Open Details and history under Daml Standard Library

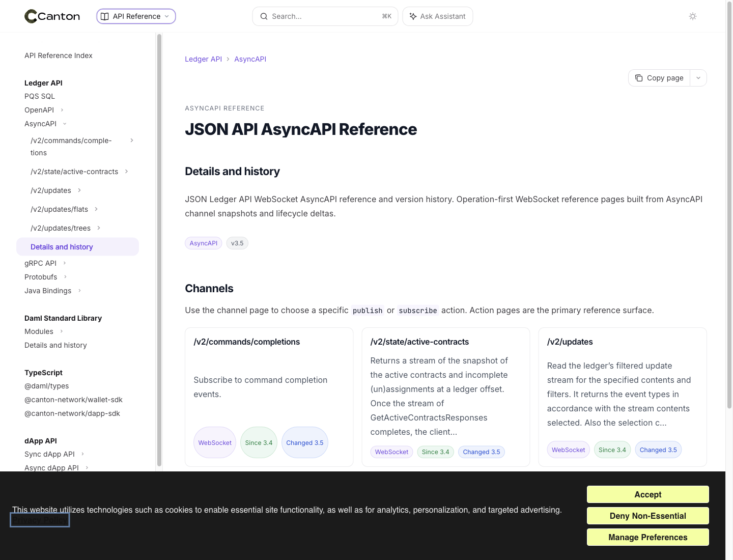[x=55, y=345]
